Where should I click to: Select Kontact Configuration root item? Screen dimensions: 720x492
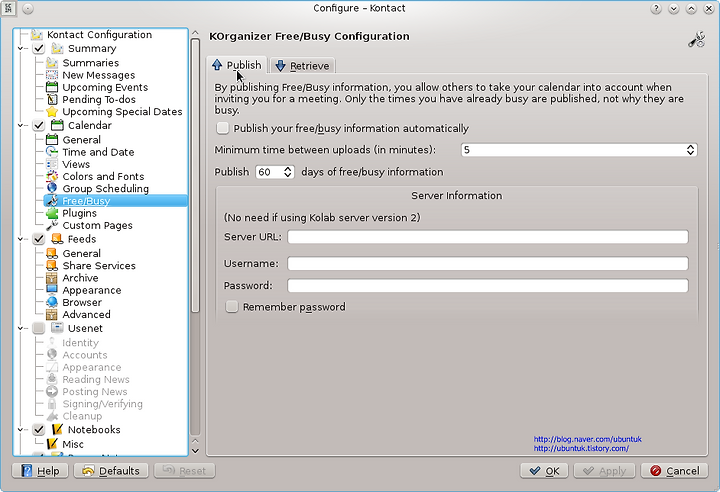coord(92,35)
